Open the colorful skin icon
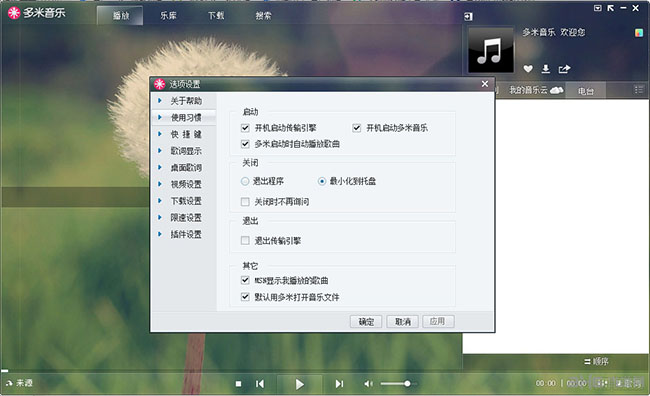The image size is (650, 396). click(639, 33)
